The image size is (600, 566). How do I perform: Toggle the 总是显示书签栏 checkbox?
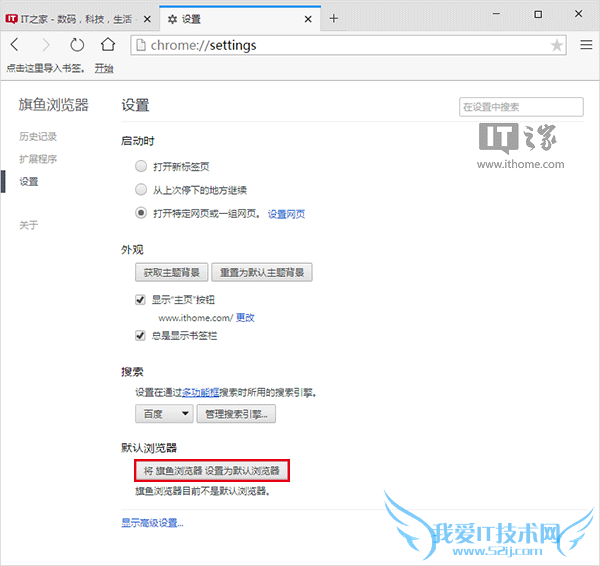coord(140,336)
